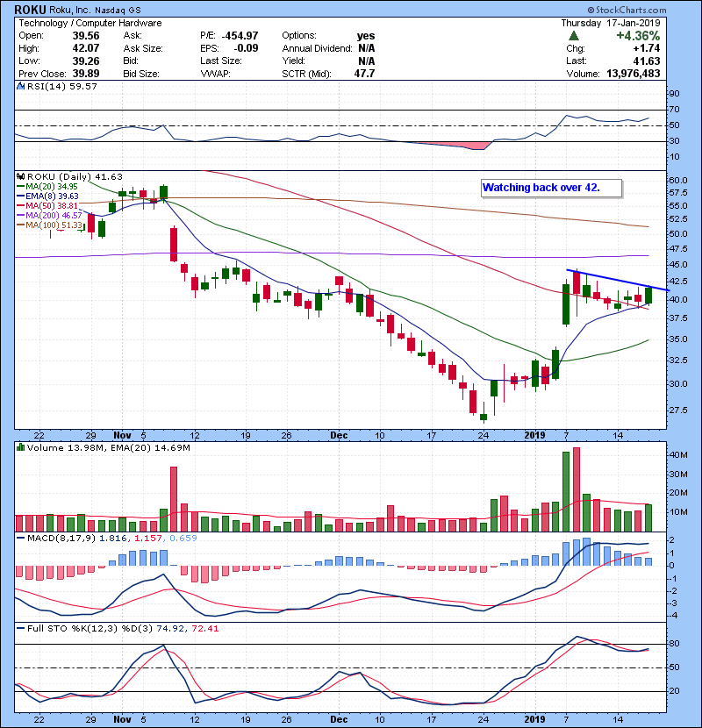Click the RSI(14) indicator icon
The width and height of the screenshot is (702, 728).
pyautogui.click(x=20, y=86)
